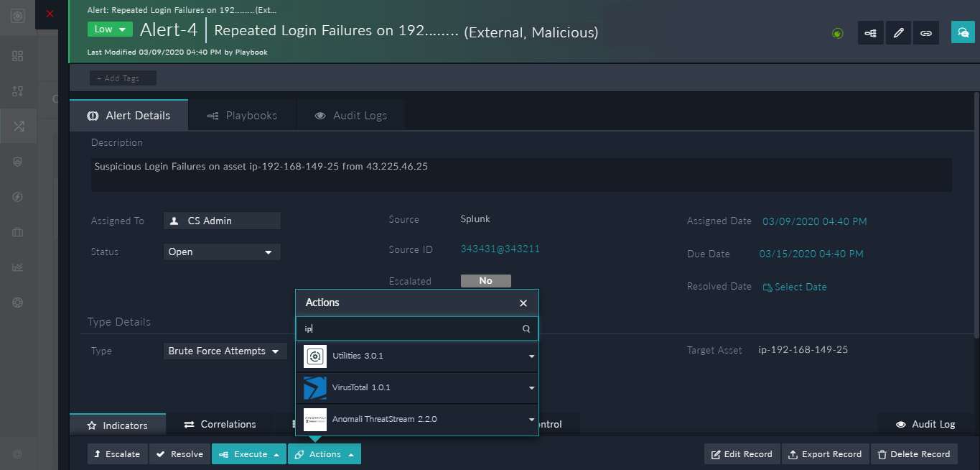Open the queue sort icon in sidebar
Screen dimensions: 980x470
(18, 91)
